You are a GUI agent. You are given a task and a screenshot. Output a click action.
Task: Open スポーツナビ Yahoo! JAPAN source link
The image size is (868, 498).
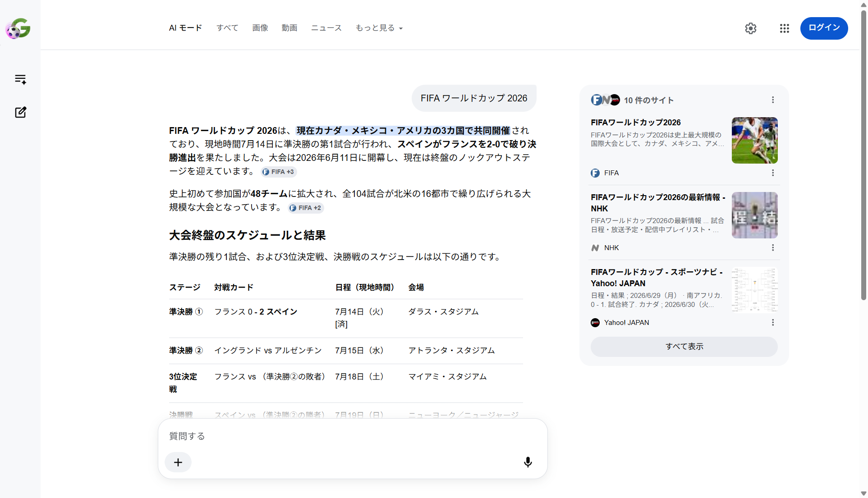(x=657, y=278)
